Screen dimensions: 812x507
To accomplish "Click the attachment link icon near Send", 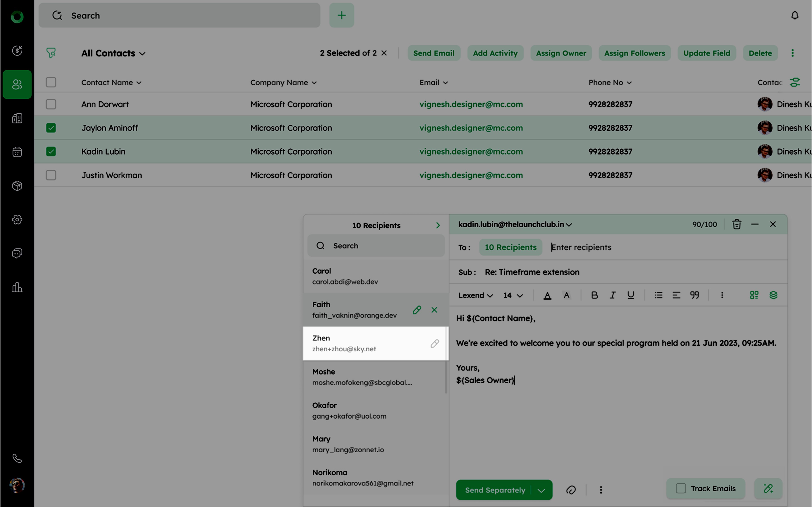I will [x=571, y=490].
